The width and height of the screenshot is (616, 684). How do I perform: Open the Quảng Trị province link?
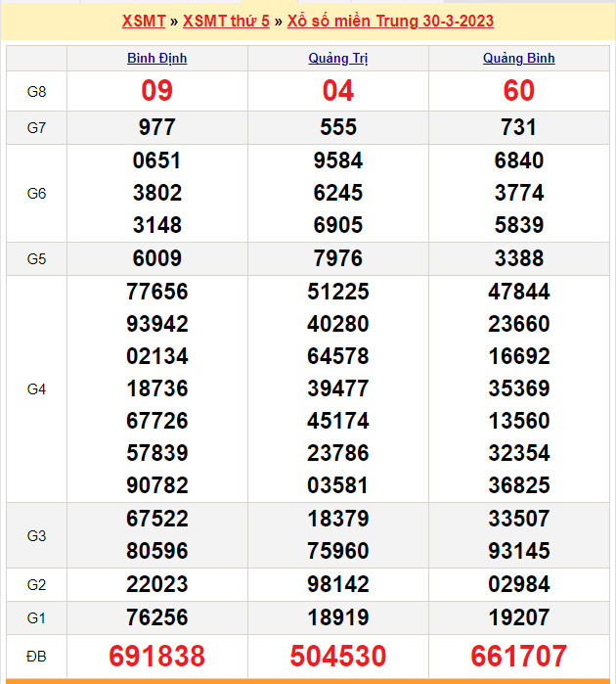[x=337, y=58]
